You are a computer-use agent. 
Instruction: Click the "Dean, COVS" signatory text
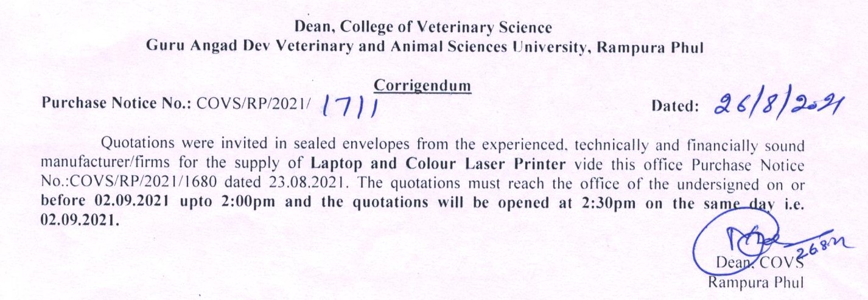click(755, 263)
